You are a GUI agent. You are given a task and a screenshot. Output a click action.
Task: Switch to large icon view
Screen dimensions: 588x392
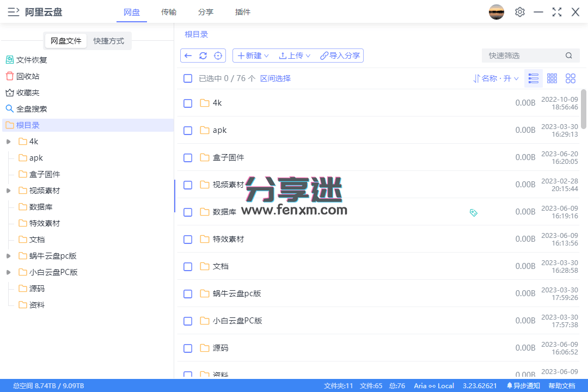click(x=571, y=78)
